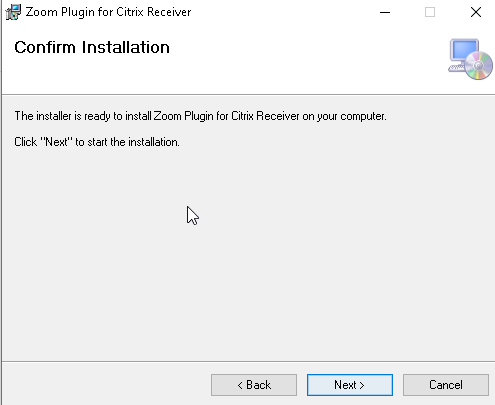Click the computer and CD setup icon
Screen dimensions: 495x405
[x=470, y=59]
